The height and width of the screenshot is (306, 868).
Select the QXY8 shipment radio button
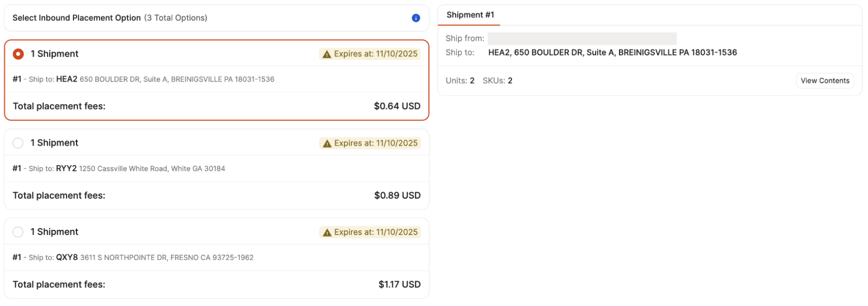pyautogui.click(x=18, y=232)
